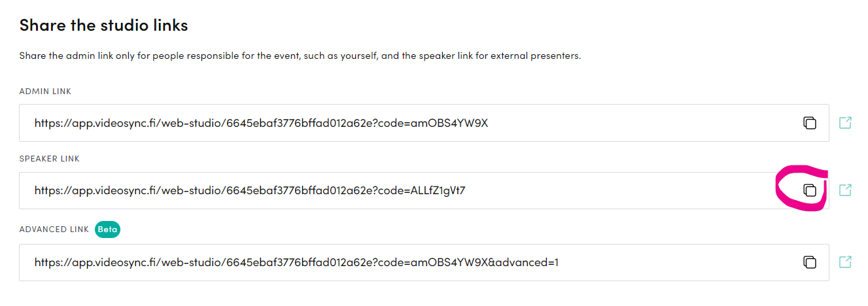Click the description text about sharing links
The width and height of the screenshot is (868, 306).
[x=300, y=56]
